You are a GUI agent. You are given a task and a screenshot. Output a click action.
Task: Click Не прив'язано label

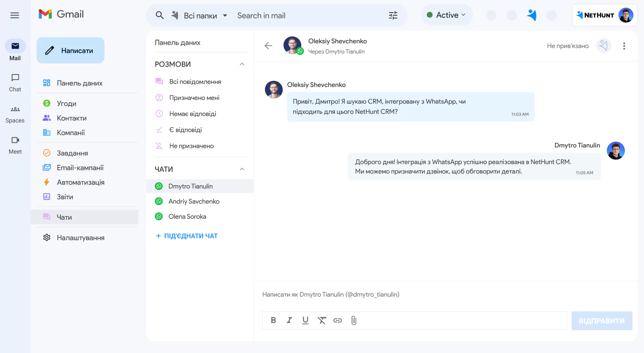[568, 46]
